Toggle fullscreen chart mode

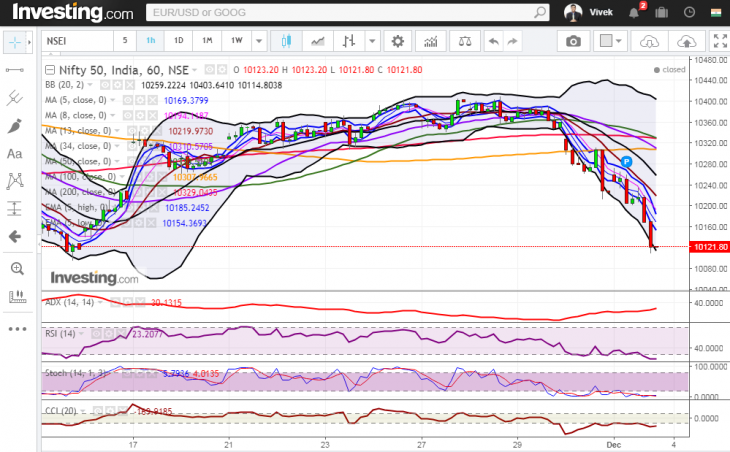(720, 41)
